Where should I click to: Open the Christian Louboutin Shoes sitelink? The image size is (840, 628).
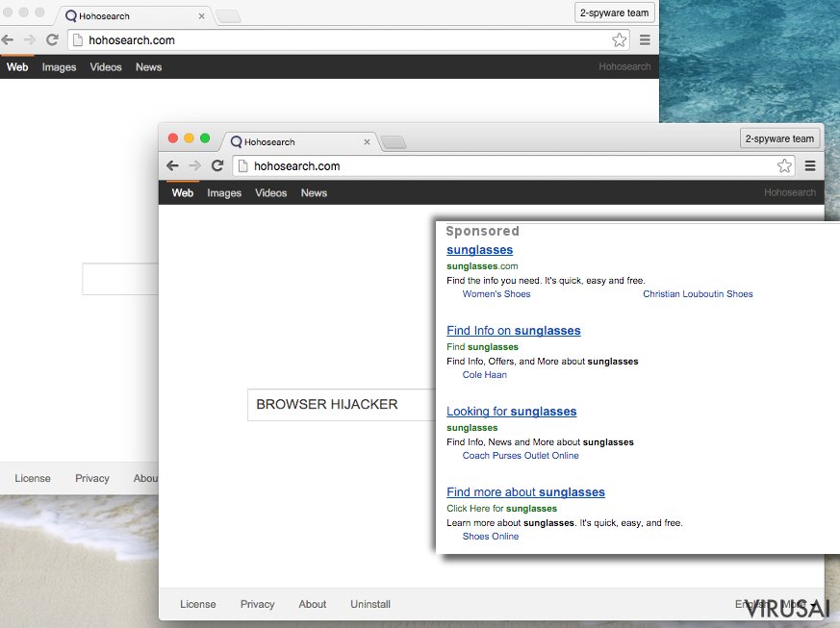coord(698,294)
